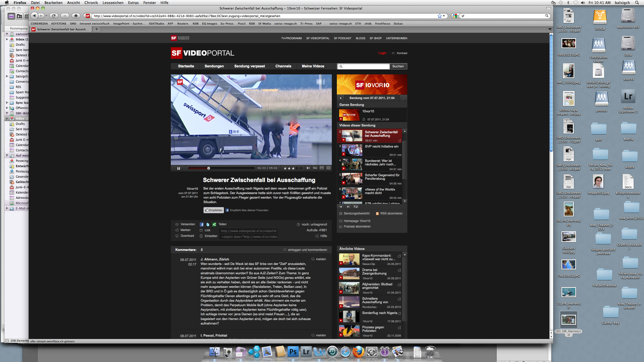Image resolution: width=644 pixels, height=362 pixels.
Task: Expand the Sync Issues mail folder
Action: 7,103
